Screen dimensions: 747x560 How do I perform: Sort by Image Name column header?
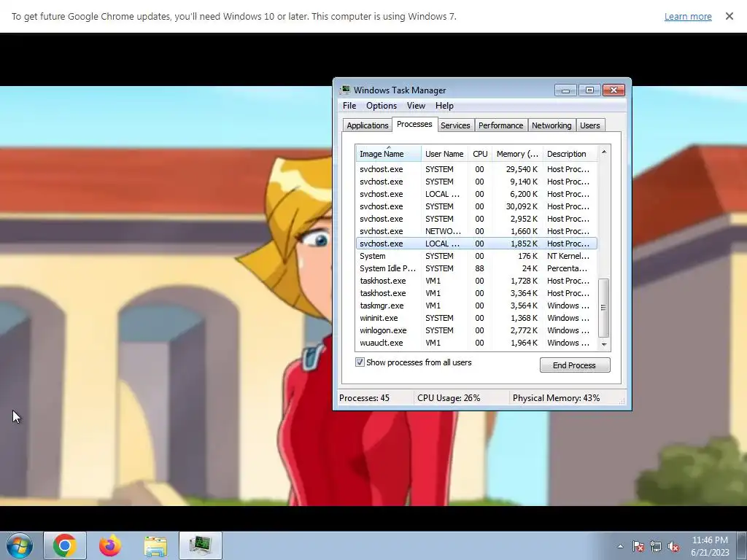coord(388,154)
